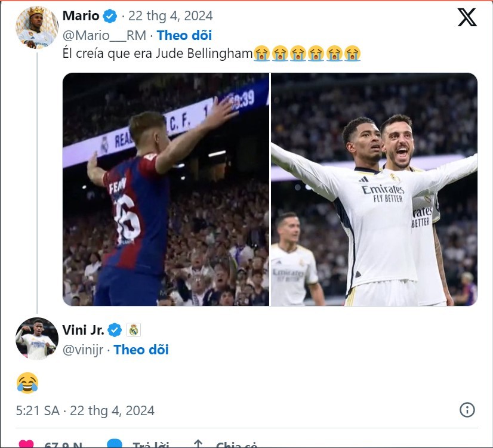Click the Vini Jr. display name
Viewport: 493px width, 448px height.
pyautogui.click(x=84, y=330)
